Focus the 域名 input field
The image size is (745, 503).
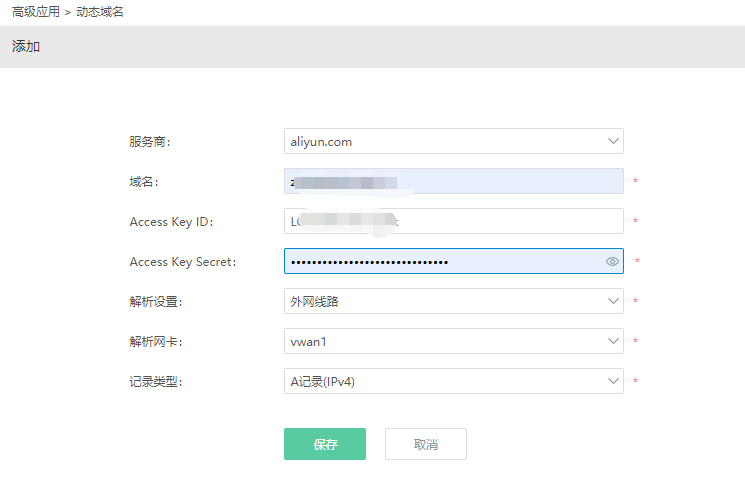tap(453, 182)
